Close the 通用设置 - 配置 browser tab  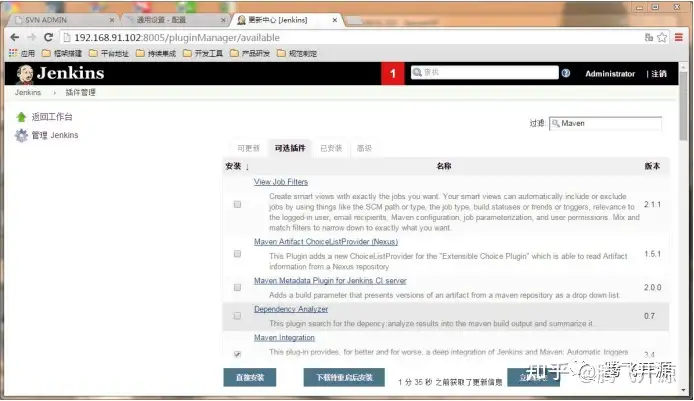tap(223, 20)
